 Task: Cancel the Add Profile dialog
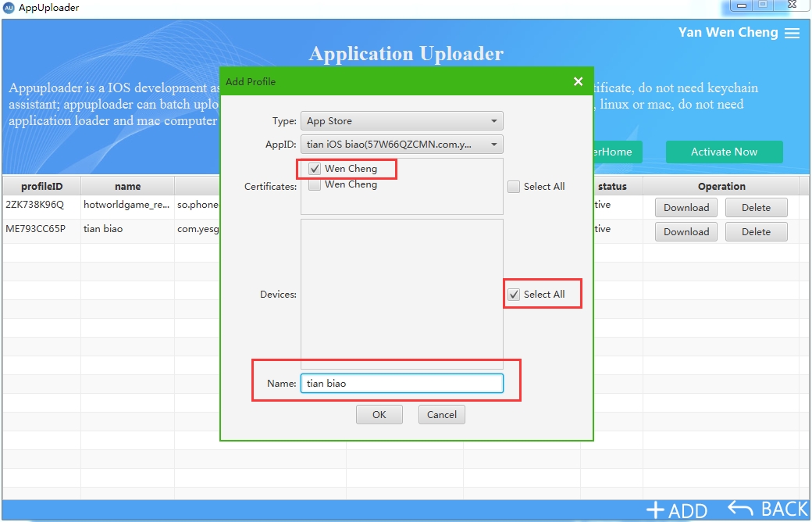pyautogui.click(x=442, y=415)
